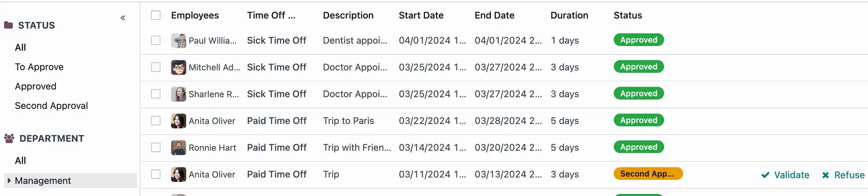Viewport: 868px width, 196px height.
Task: Click the orange Second Approval status badge
Action: tap(648, 174)
